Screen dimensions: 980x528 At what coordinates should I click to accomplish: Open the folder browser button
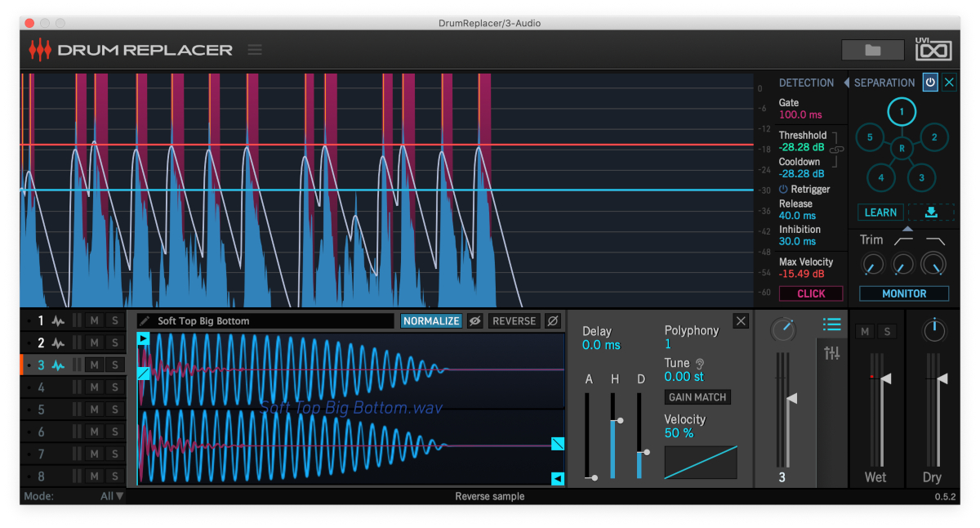873,50
